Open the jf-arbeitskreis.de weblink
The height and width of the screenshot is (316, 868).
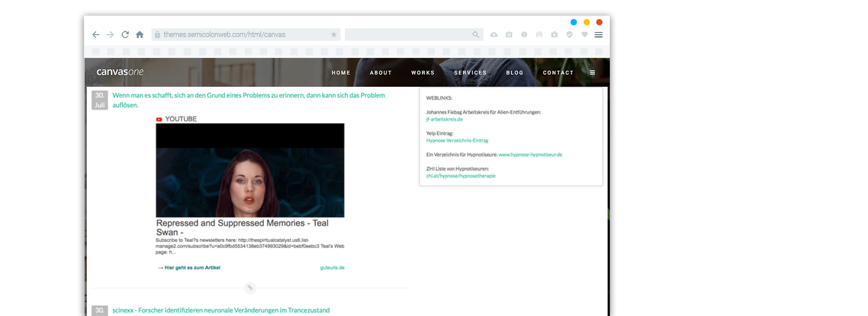point(444,119)
